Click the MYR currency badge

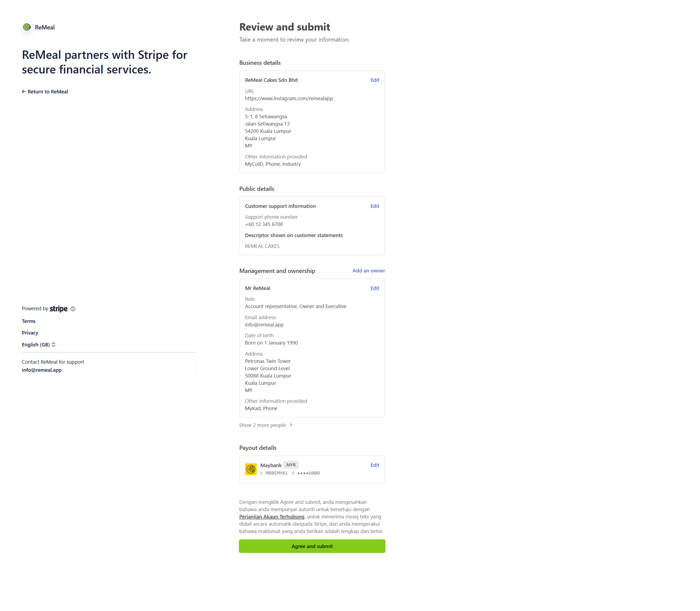pyautogui.click(x=291, y=465)
